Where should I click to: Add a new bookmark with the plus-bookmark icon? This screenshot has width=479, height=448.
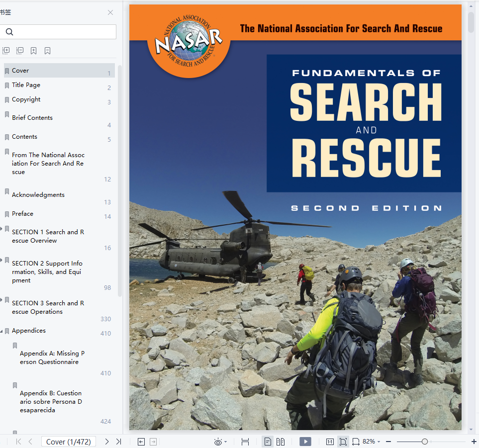coord(34,51)
